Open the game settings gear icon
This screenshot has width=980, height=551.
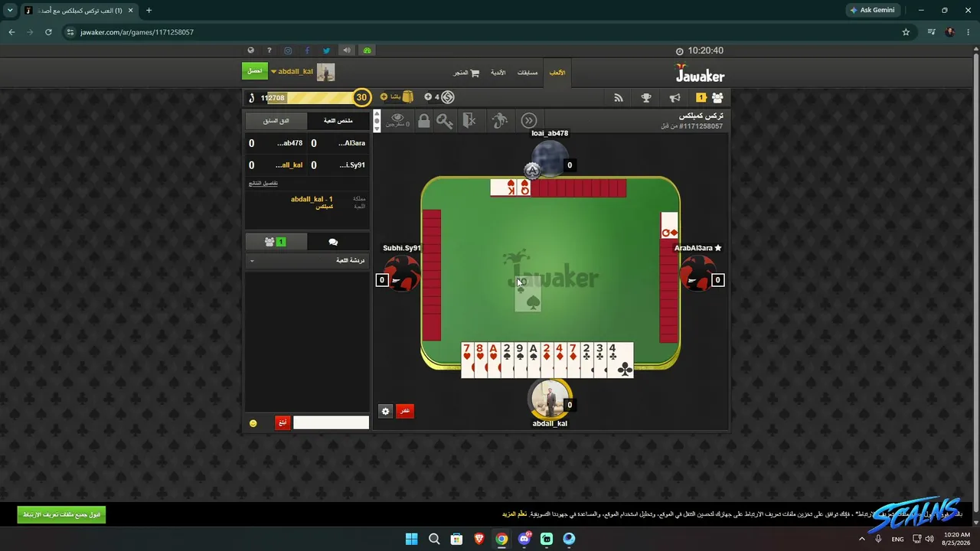[385, 411]
